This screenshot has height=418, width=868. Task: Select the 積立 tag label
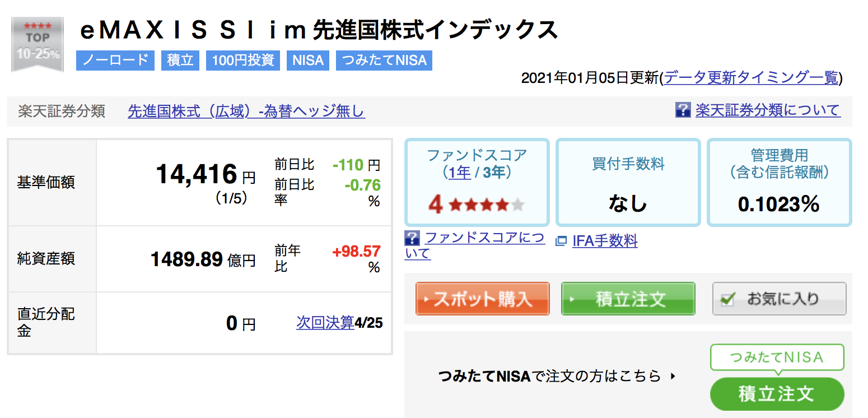click(x=181, y=60)
